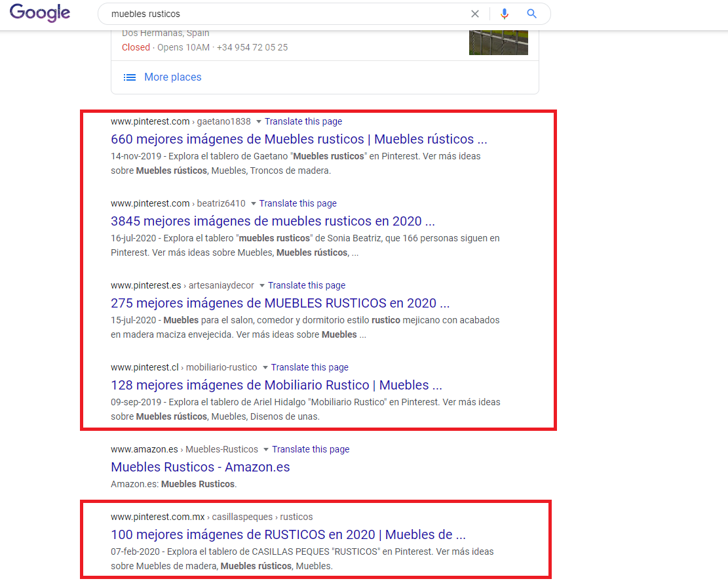728x581 pixels.
Task: Click the www.pinterest.es › artesaniaydecor URL text
Action: pos(182,285)
